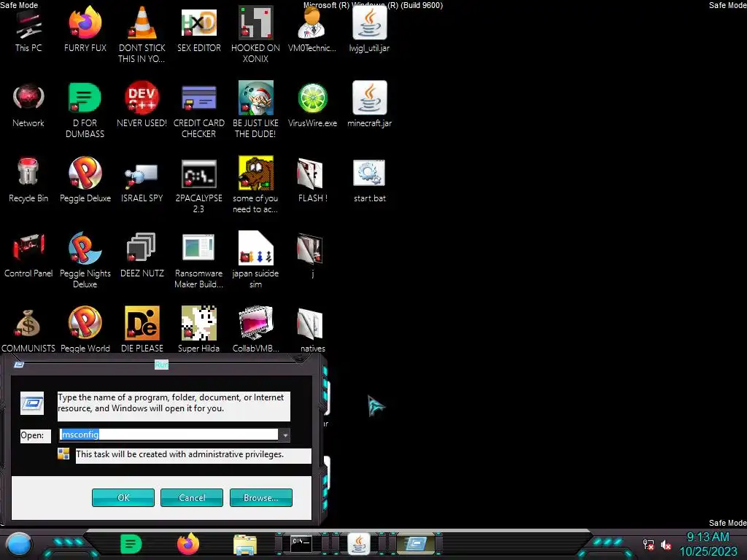Click Browse... in the Run dialog
The width and height of the screenshot is (747, 560).
[260, 497]
